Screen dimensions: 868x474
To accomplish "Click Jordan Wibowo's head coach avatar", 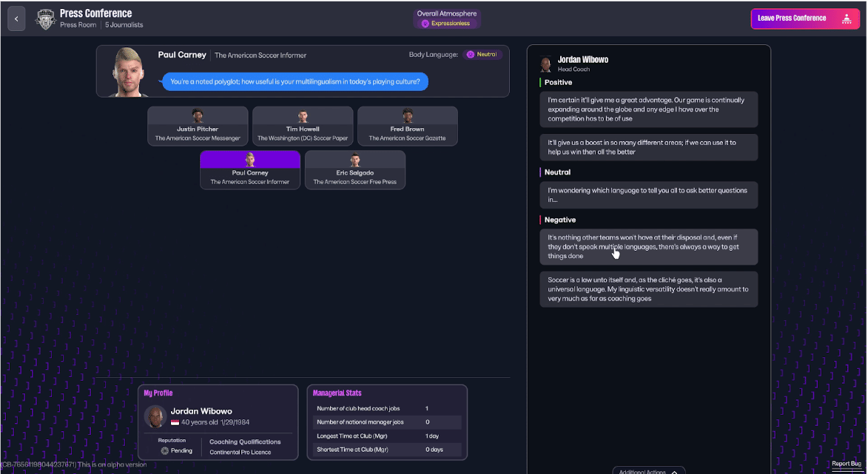I will (x=545, y=64).
